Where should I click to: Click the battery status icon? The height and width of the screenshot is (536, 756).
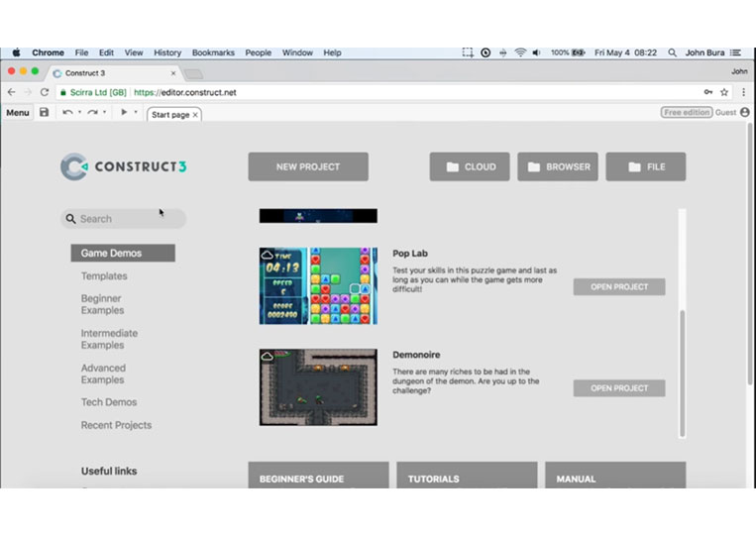(x=578, y=53)
